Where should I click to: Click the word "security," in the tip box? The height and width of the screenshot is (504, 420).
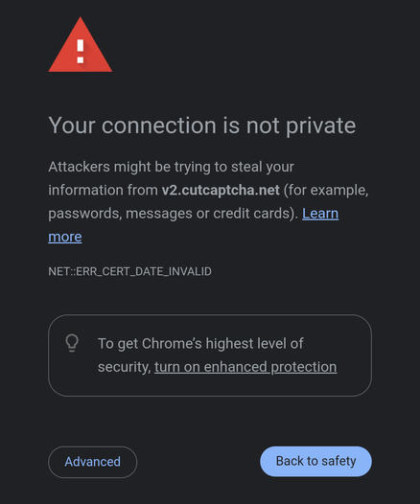coord(124,367)
